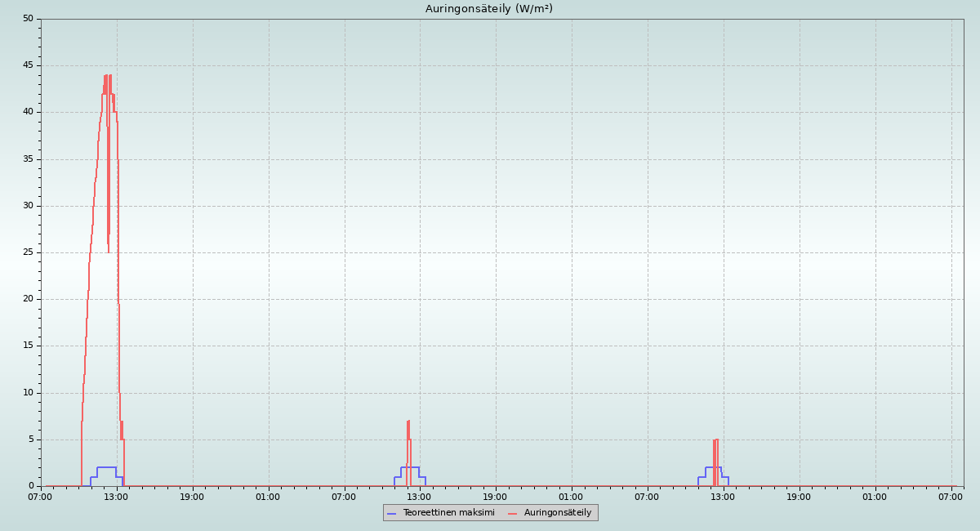Click the red Auringonsäteily legend line marker
The image size is (980, 531).
(513, 513)
